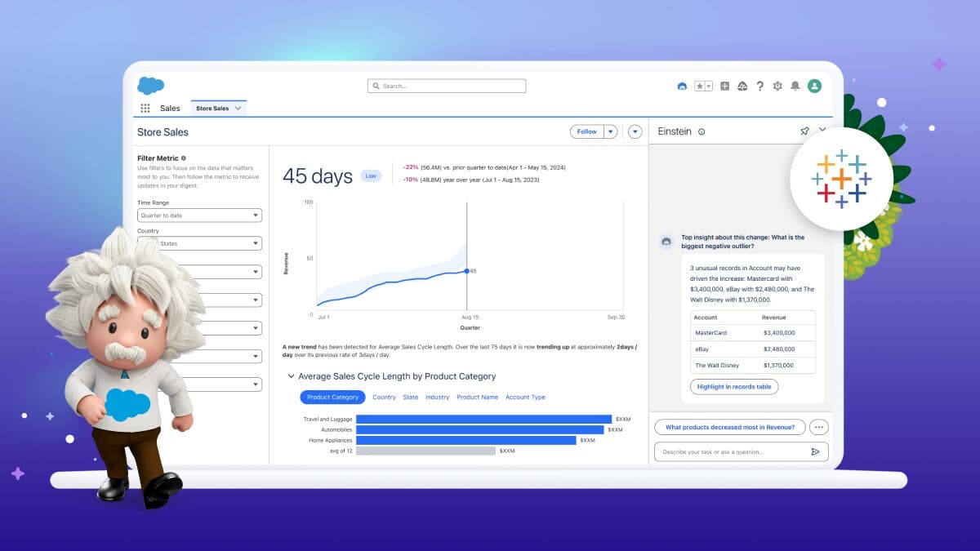Click the $3,400,000 revenue cell
980x551 pixels.
coord(779,333)
